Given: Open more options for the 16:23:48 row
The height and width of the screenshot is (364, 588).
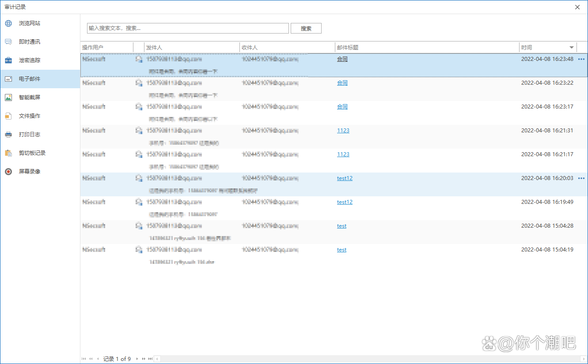Looking at the screenshot, I should click(x=581, y=59).
